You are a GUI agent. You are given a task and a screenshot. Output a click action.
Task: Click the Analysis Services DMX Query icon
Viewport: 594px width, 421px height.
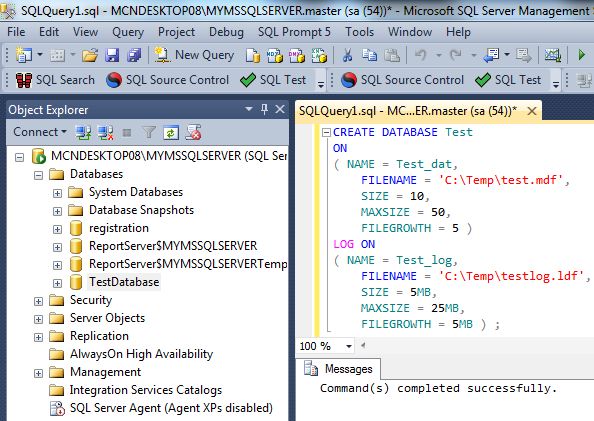coord(297,55)
